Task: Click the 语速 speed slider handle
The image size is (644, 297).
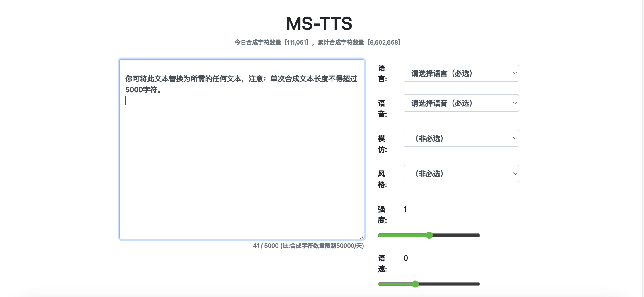Action: (x=415, y=284)
